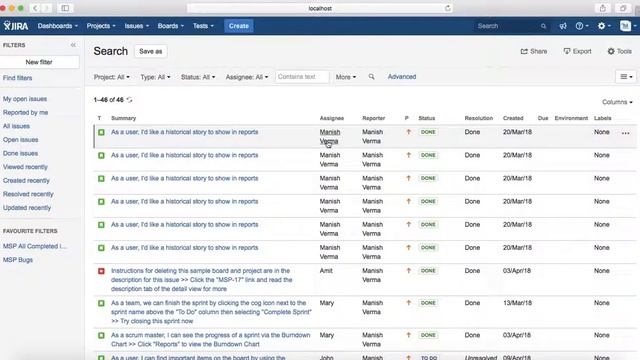Select Resolved recently filter
This screenshot has height=360, width=640.
pyautogui.click(x=28, y=194)
